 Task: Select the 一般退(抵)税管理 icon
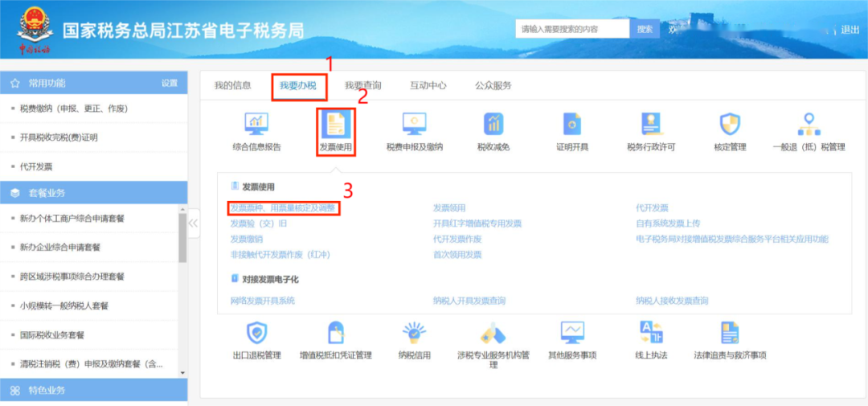(809, 124)
